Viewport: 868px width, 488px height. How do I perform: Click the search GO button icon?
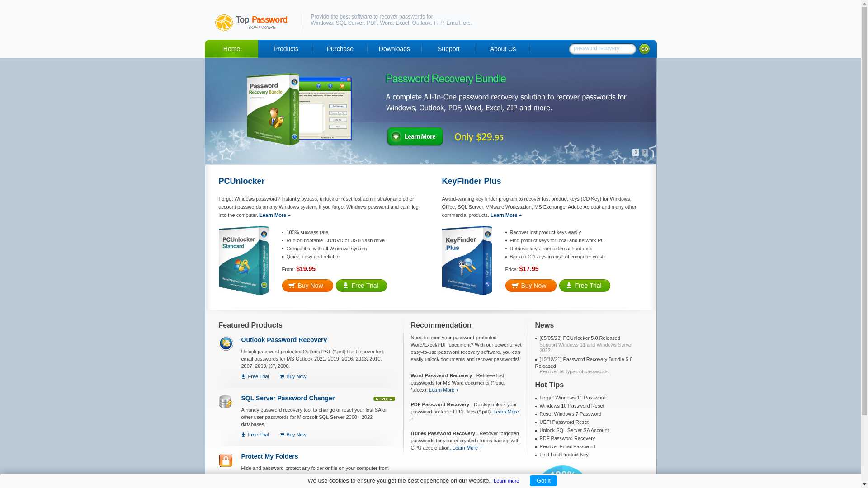pos(644,49)
